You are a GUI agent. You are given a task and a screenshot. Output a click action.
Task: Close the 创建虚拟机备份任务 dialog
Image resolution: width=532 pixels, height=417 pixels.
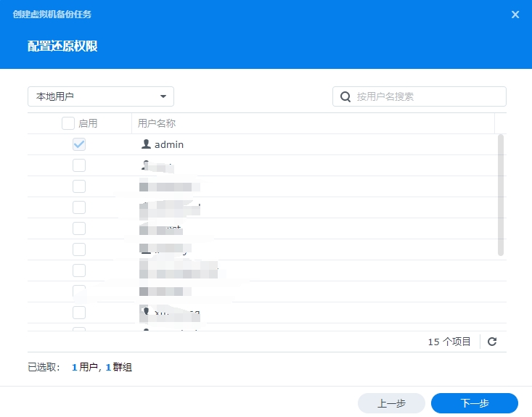pyautogui.click(x=515, y=15)
